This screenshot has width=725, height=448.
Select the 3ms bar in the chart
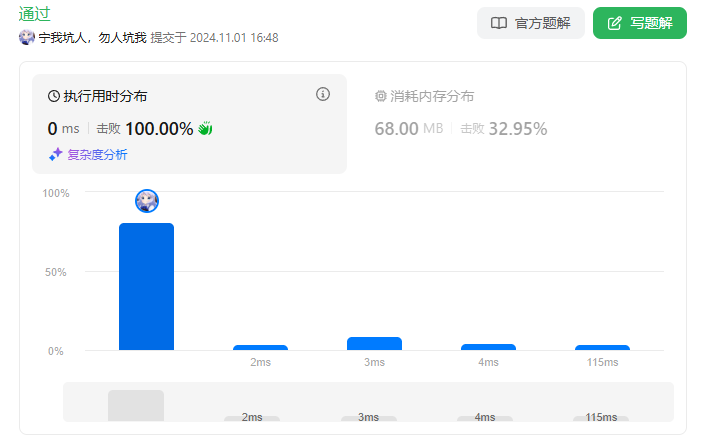374,344
